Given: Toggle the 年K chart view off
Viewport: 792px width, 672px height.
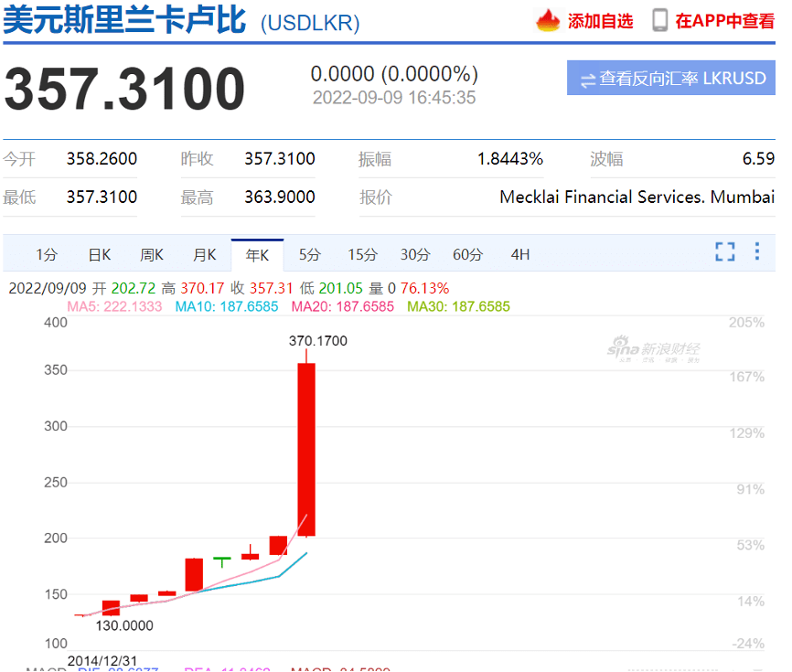Looking at the screenshot, I should click(x=257, y=254).
